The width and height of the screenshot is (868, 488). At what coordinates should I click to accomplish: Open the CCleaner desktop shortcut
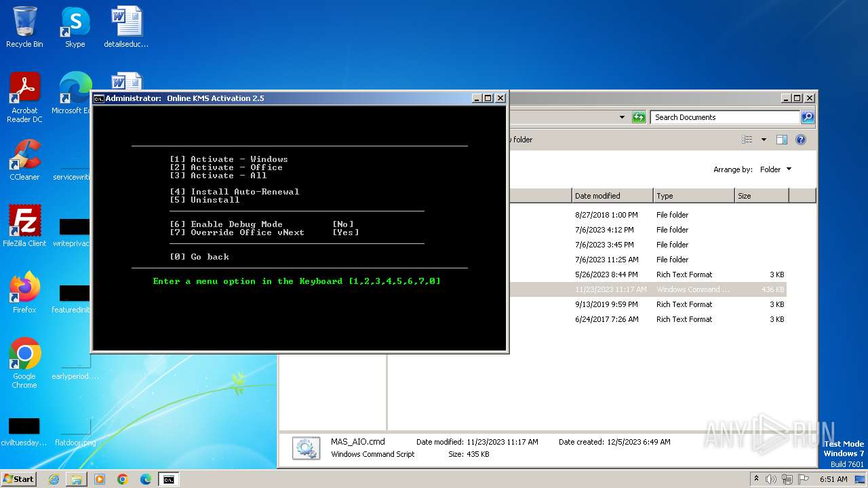click(24, 161)
